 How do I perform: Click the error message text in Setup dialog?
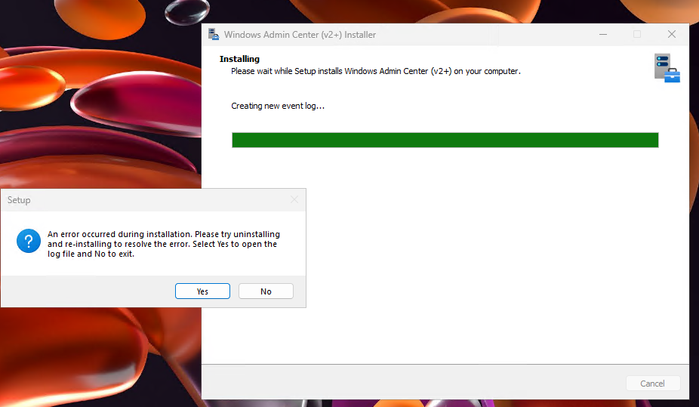[164, 244]
